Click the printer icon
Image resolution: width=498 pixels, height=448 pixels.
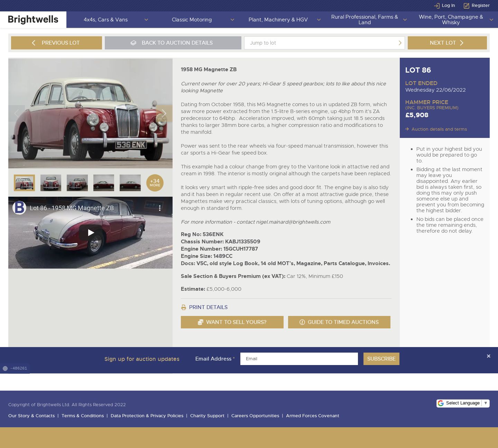(x=184, y=307)
